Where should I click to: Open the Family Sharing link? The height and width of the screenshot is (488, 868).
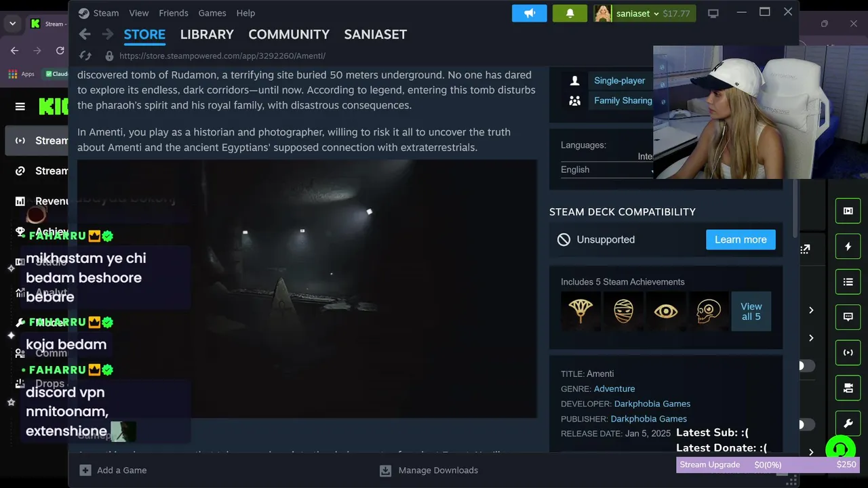click(623, 100)
